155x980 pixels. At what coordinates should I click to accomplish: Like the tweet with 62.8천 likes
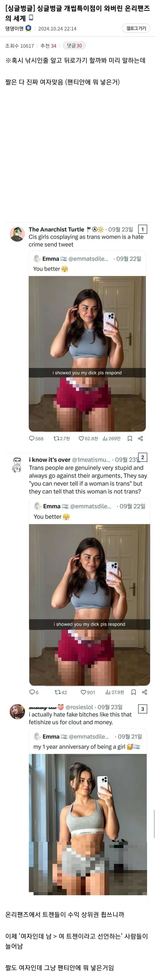[81, 438]
